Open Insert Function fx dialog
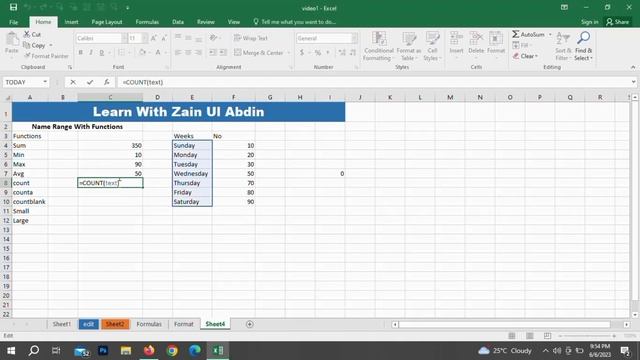640x360 pixels. (x=107, y=82)
